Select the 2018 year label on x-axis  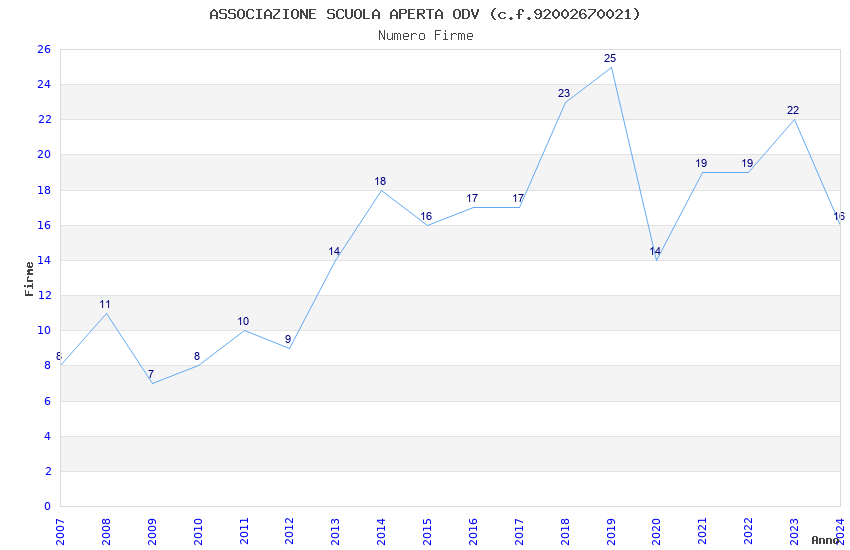coord(565,532)
